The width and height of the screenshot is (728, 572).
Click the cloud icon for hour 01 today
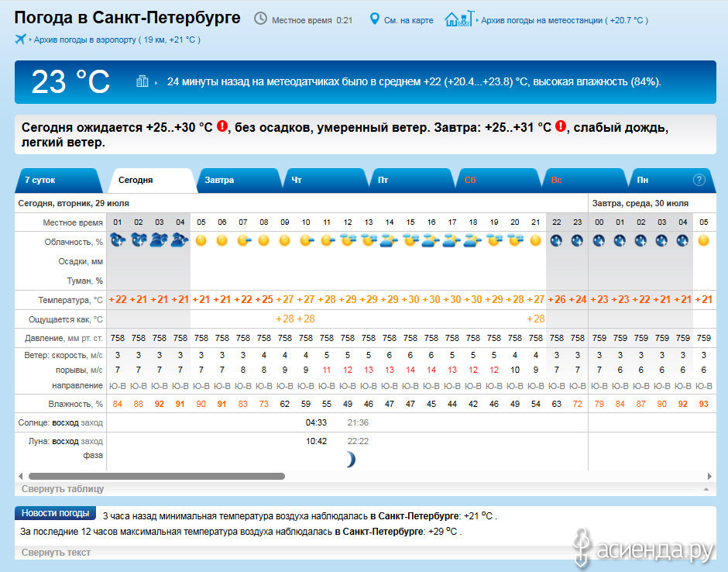tap(118, 240)
